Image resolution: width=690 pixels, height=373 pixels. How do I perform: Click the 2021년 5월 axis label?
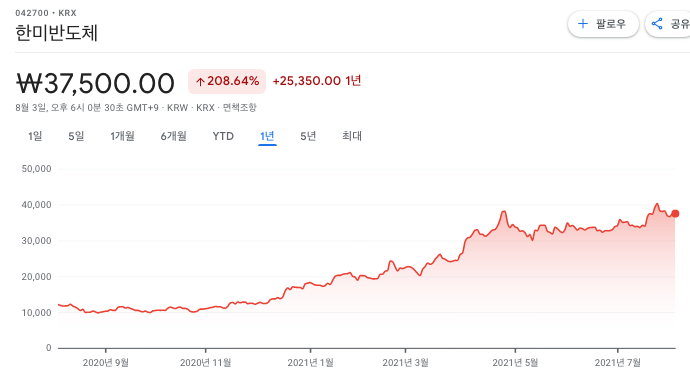(x=515, y=363)
